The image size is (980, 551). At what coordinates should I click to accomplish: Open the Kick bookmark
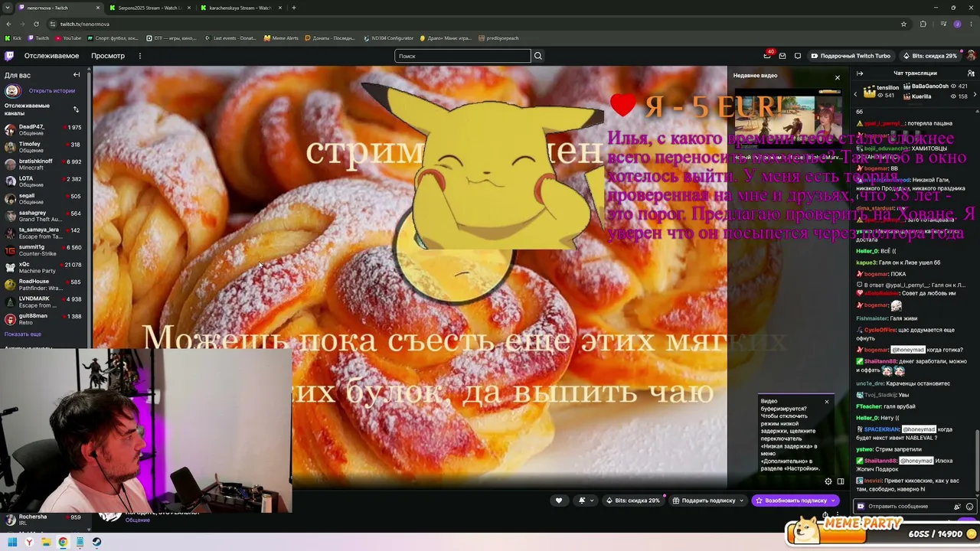pyautogui.click(x=14, y=38)
